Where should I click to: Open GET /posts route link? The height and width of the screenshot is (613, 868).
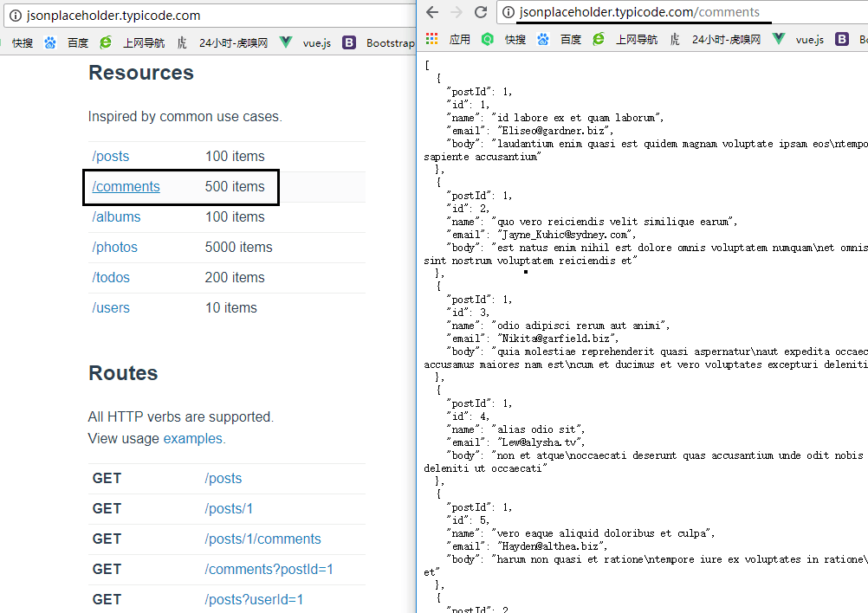[223, 479]
